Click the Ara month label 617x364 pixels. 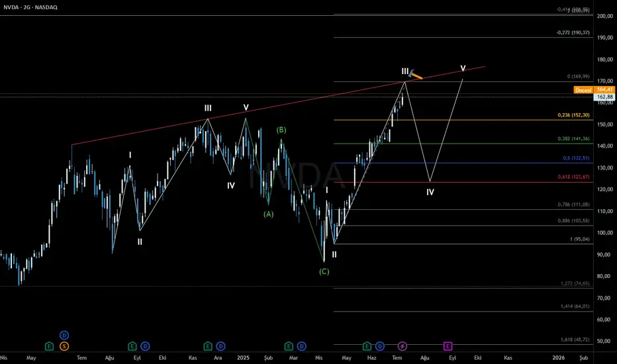[x=218, y=357]
